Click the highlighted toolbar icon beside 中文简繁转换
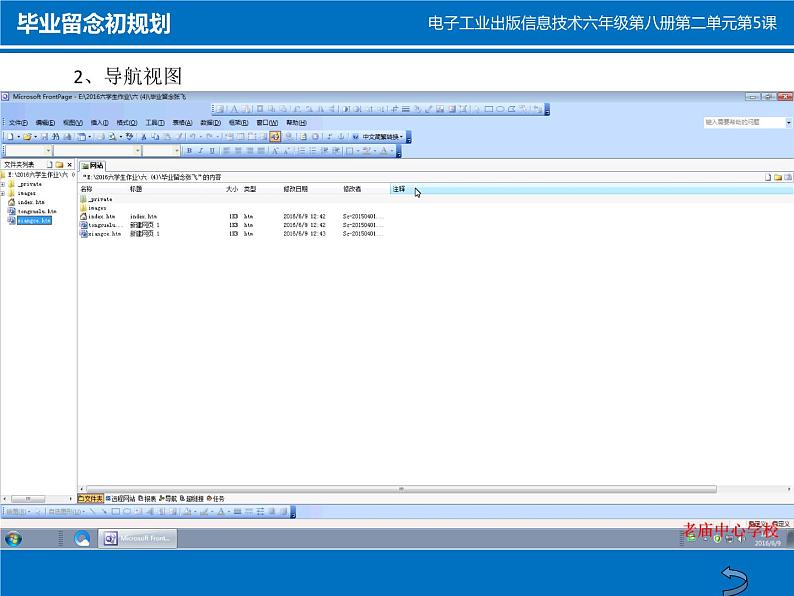 (275, 136)
